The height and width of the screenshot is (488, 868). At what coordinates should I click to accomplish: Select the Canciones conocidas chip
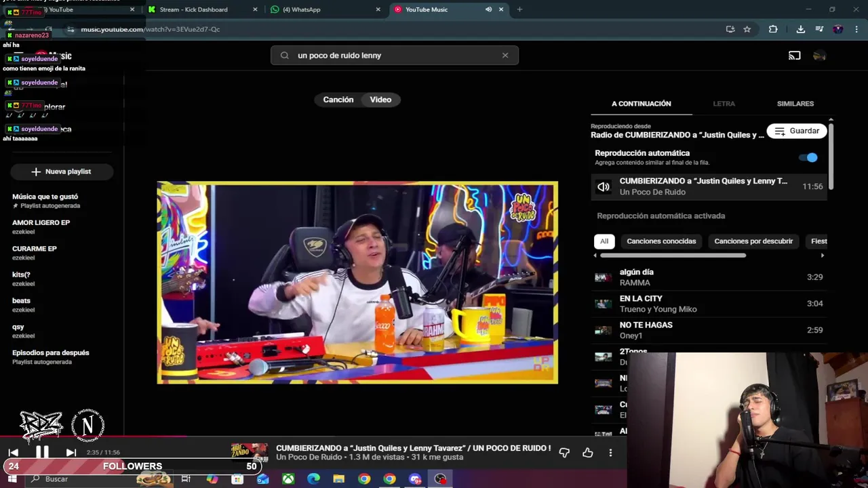(661, 241)
